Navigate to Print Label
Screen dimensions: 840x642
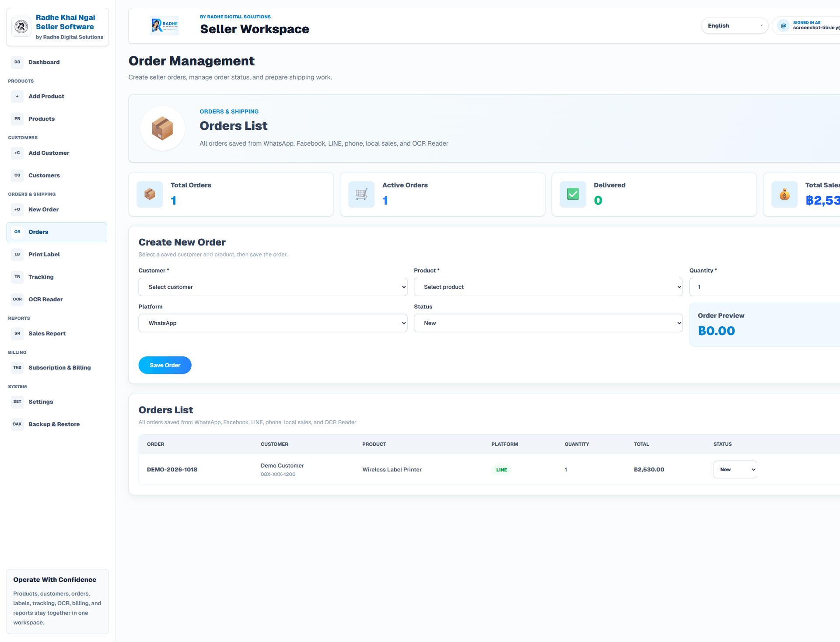point(57,254)
